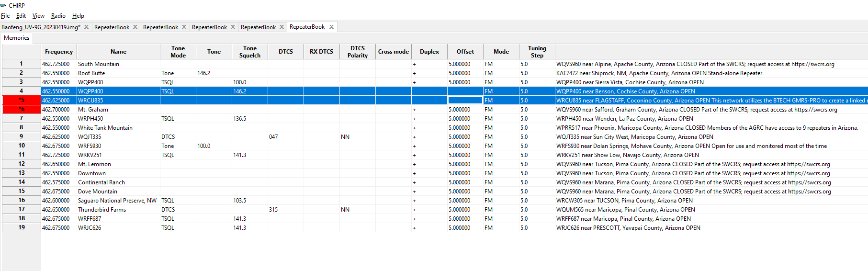Click the Tone Mode column header
868x271 pixels.
click(x=178, y=52)
